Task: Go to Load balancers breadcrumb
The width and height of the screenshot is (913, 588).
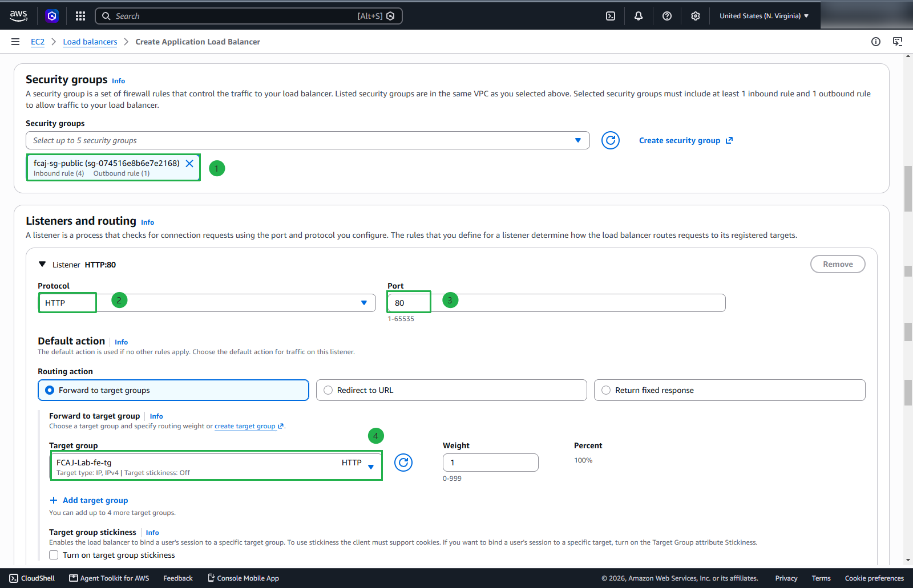Action: (x=90, y=42)
